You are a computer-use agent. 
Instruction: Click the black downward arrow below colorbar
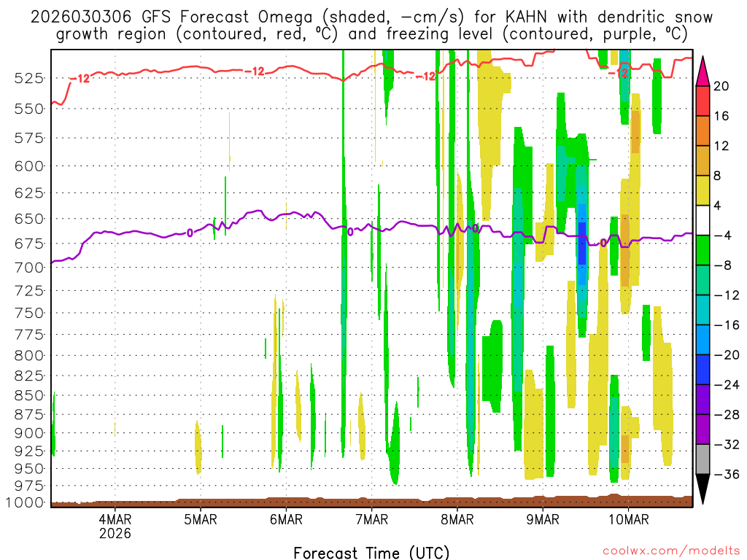point(703,489)
